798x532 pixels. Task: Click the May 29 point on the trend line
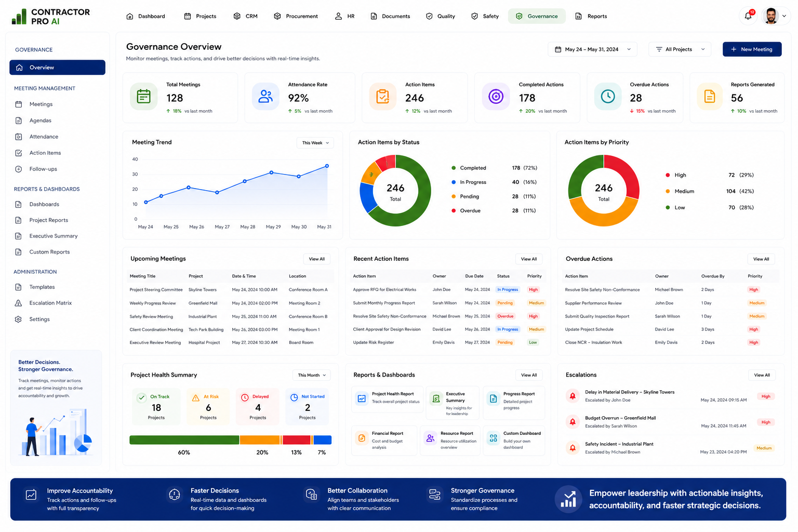(x=271, y=172)
